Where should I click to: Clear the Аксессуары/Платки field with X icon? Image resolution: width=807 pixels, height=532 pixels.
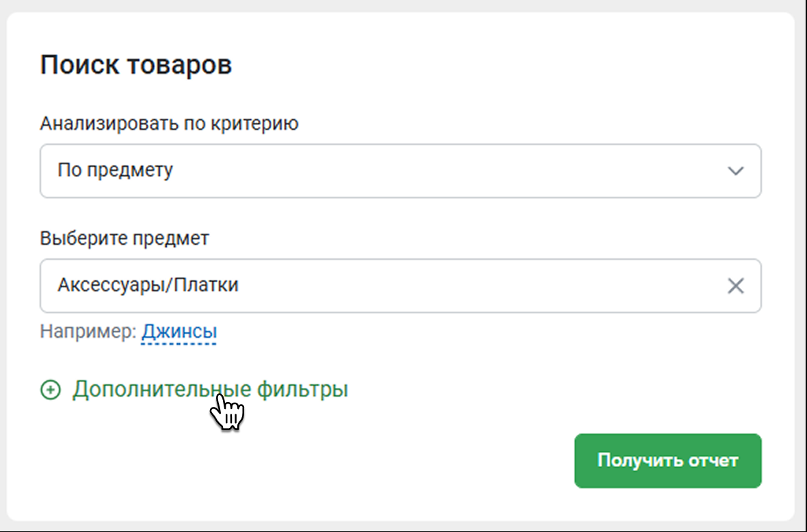pos(735,286)
